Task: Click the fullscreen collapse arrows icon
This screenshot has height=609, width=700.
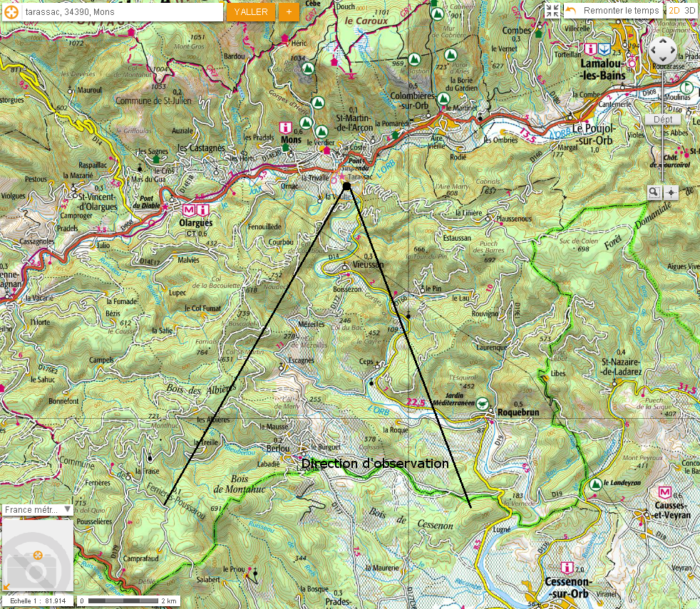Action: pos(552,11)
